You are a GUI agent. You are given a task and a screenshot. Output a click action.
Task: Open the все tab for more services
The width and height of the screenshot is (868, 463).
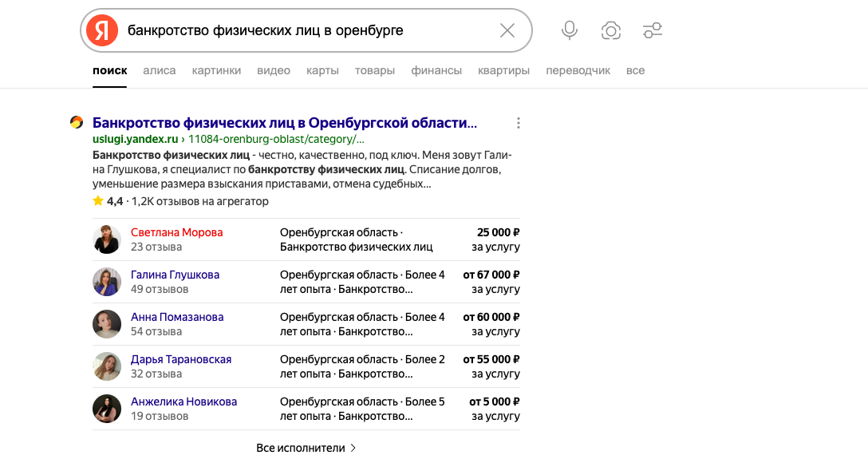[x=635, y=70]
